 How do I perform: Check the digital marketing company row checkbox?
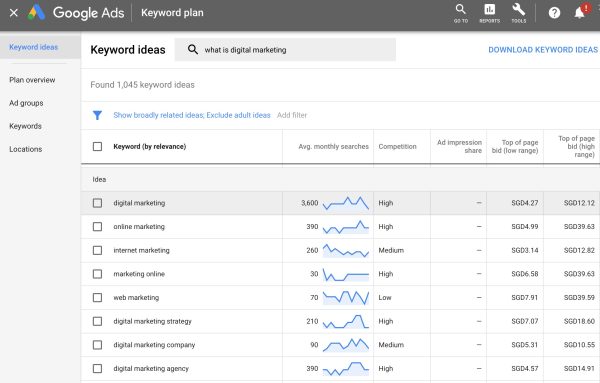pos(98,345)
